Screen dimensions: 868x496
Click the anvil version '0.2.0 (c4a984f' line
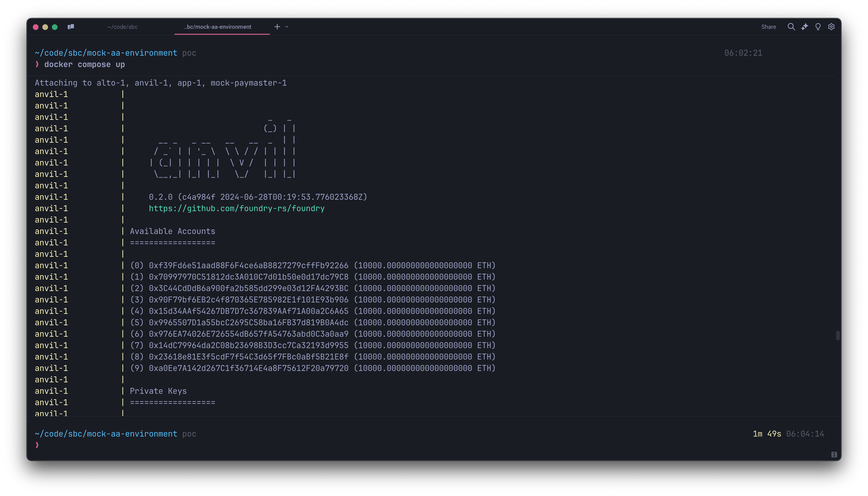pyautogui.click(x=258, y=197)
